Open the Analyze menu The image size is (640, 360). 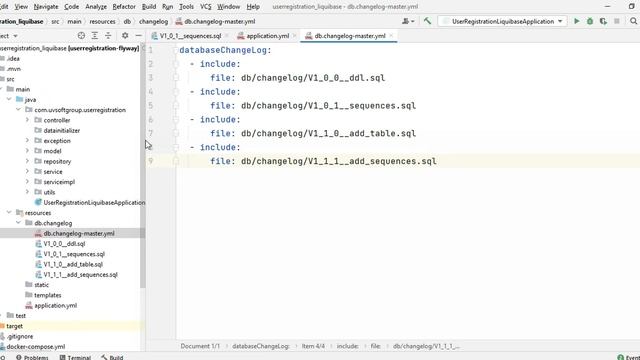pyautogui.click(x=96, y=7)
